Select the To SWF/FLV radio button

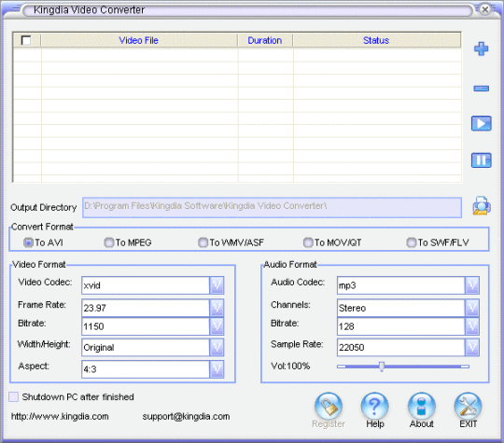tap(412, 242)
